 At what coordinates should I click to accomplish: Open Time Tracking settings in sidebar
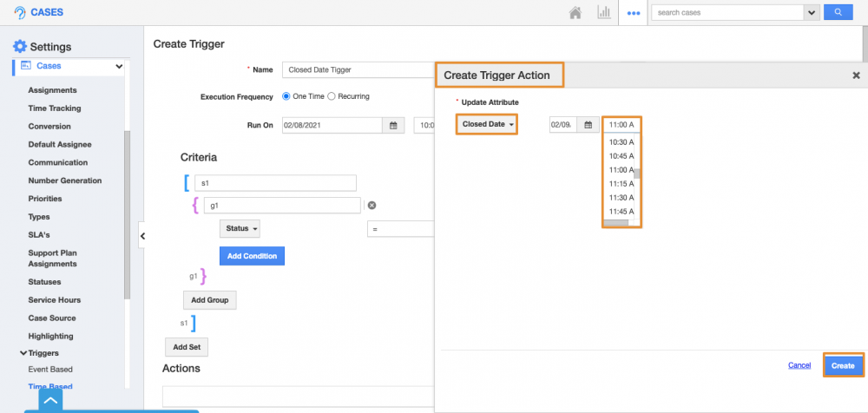tap(55, 108)
